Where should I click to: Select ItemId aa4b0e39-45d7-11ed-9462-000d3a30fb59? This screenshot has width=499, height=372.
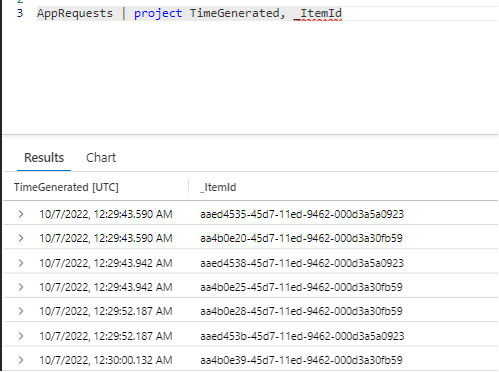coord(301,360)
